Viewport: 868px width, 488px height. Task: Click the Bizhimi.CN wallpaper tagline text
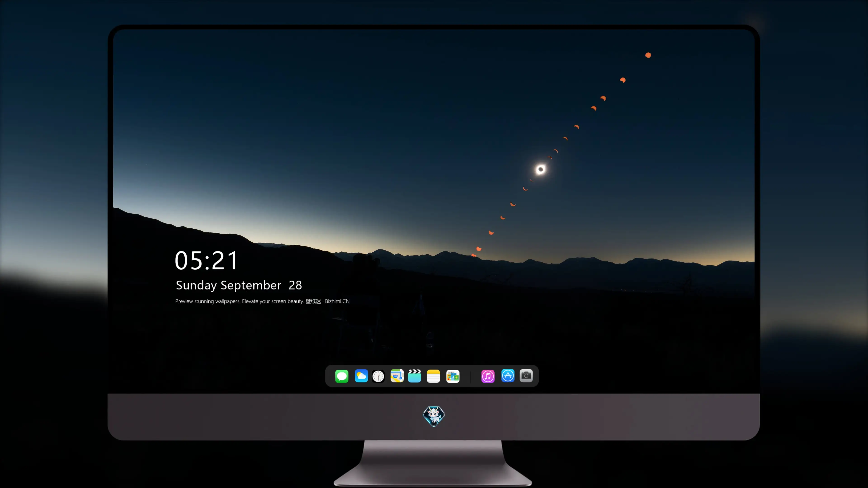tap(262, 301)
